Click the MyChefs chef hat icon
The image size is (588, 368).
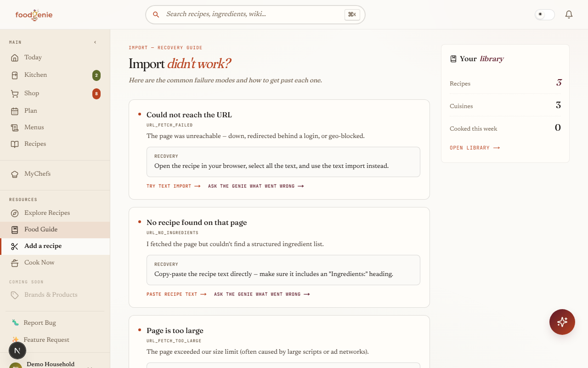click(15, 174)
